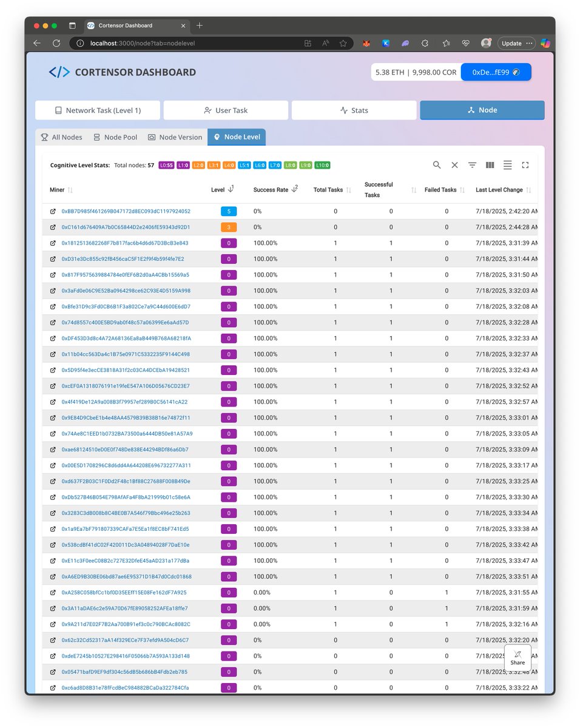The image size is (580, 728).
Task: Open Copilot icon in browser toolbar
Action: (x=545, y=43)
